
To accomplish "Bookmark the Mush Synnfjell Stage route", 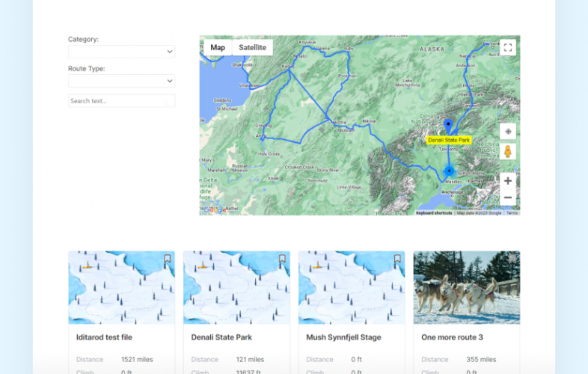I will pyautogui.click(x=397, y=259).
